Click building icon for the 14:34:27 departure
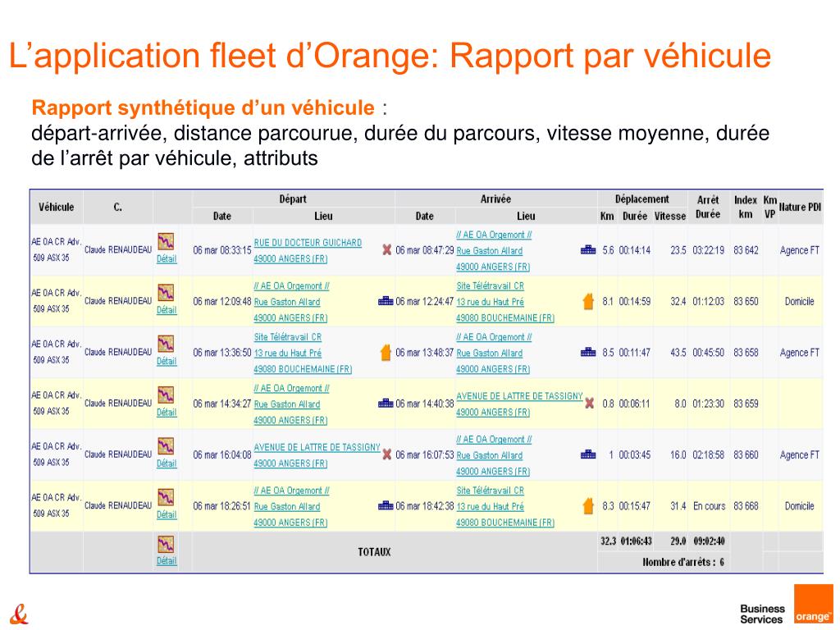This screenshot has width=840, height=630. coord(386,404)
